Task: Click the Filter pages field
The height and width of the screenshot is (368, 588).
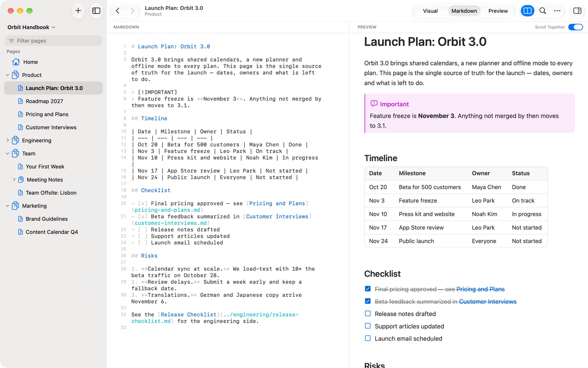Action: 53,40
